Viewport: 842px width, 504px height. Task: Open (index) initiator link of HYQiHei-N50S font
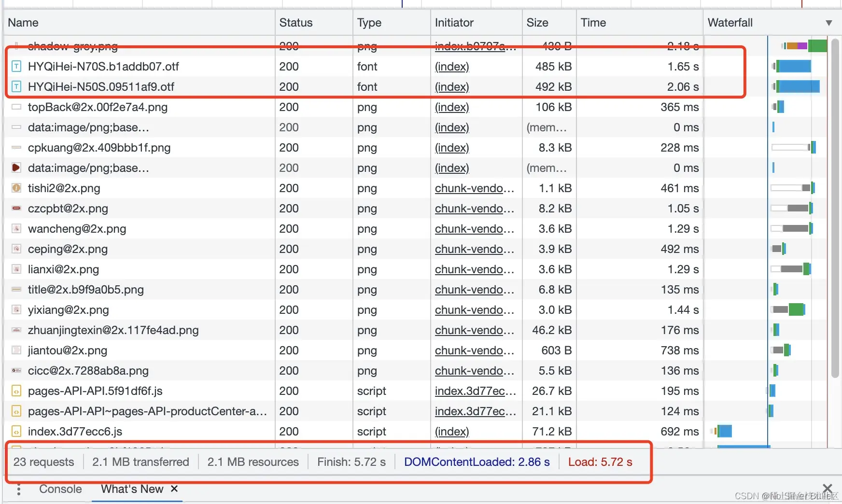click(452, 87)
